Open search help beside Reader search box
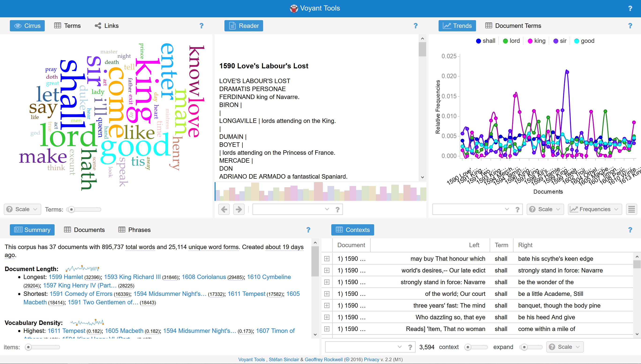Viewport: 641px width, 364px height. coord(338,209)
